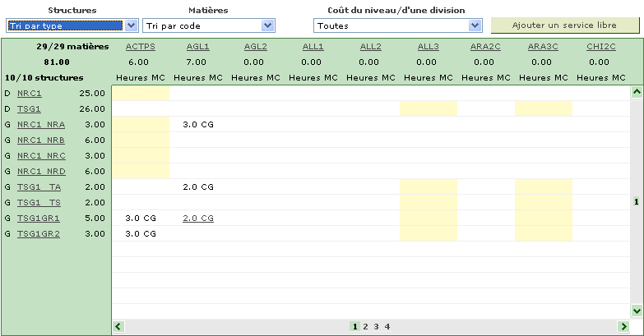Open the TSG1GR2 group link

(x=38, y=233)
